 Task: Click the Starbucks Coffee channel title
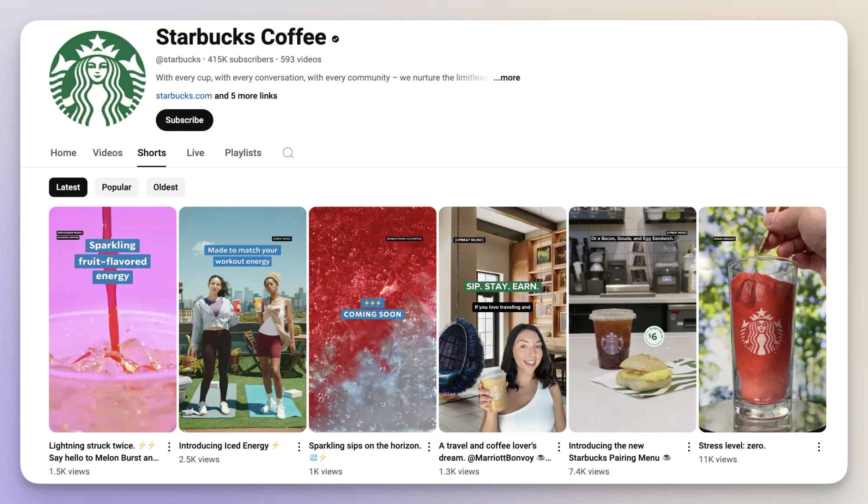tap(241, 37)
